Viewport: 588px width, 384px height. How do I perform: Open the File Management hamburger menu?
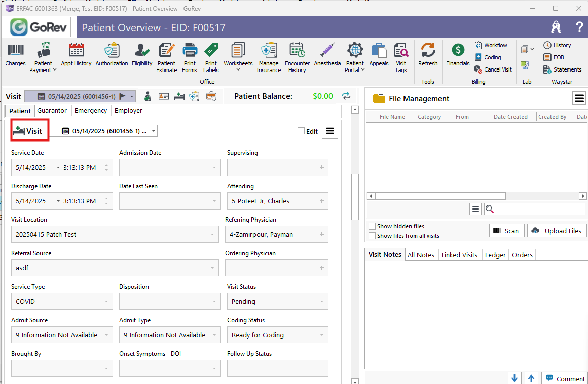579,99
